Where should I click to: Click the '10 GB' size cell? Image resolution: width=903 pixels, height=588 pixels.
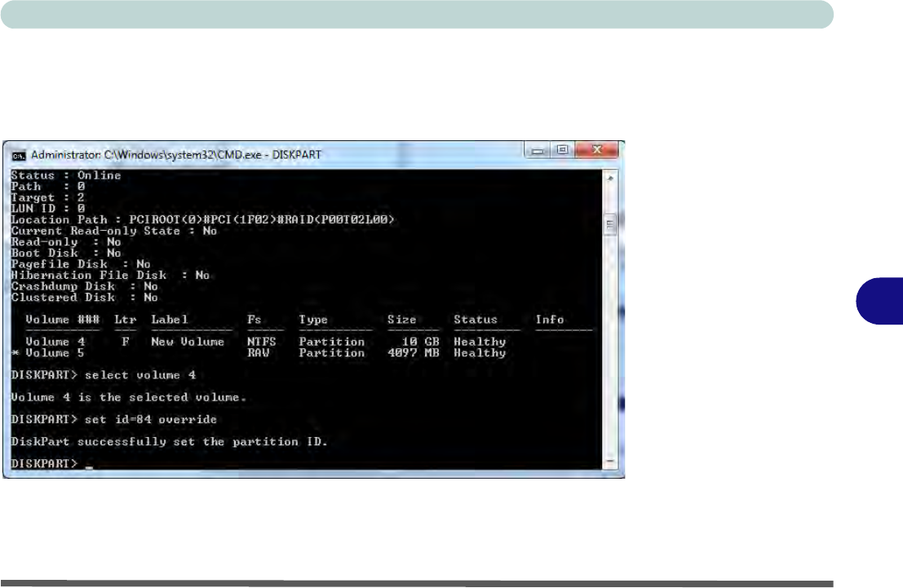pos(420,342)
